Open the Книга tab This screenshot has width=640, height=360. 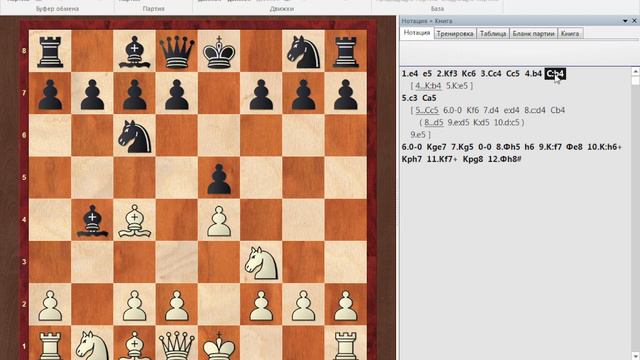[x=570, y=33]
